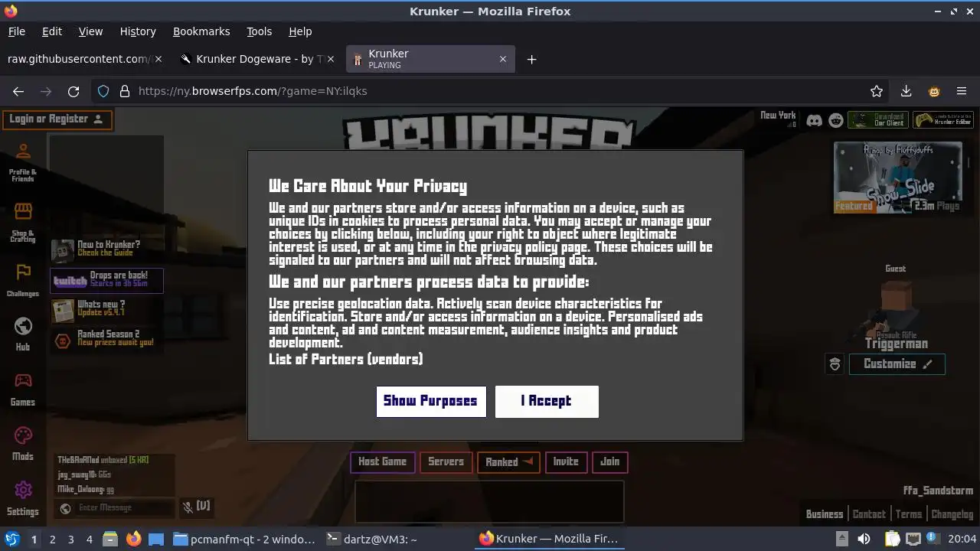This screenshot has height=551, width=980.
Task: Click the I Accept button
Action: 547,401
